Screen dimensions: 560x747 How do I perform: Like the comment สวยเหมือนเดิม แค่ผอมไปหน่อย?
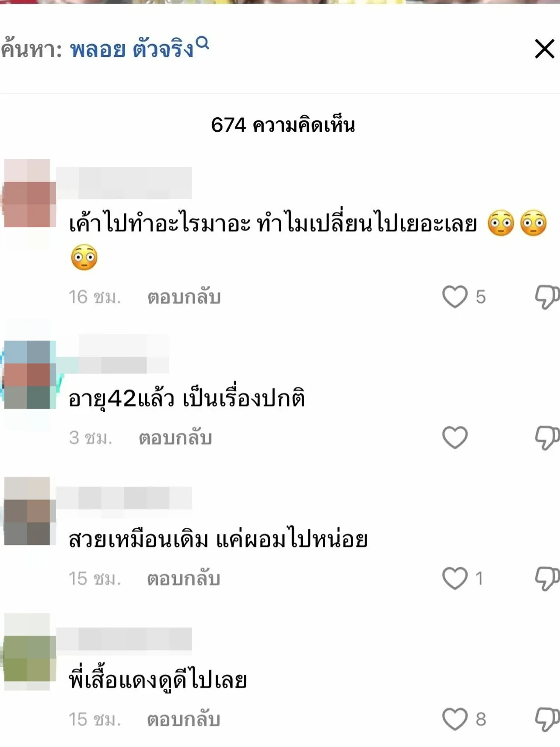pyautogui.click(x=455, y=578)
